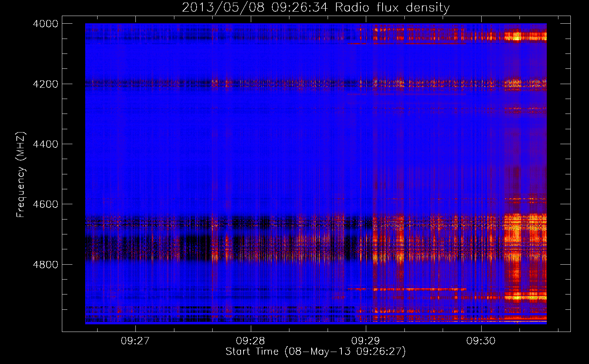The width and height of the screenshot is (589, 364).
Task: Click the 'Start Time (08-May-13 09:26:27)' label
Action: tap(316, 352)
